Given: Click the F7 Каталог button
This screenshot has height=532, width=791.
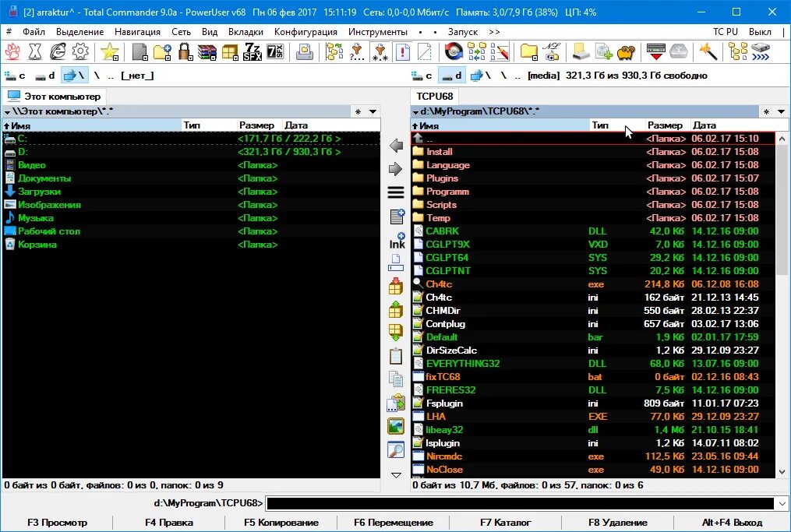Looking at the screenshot, I should [x=506, y=523].
